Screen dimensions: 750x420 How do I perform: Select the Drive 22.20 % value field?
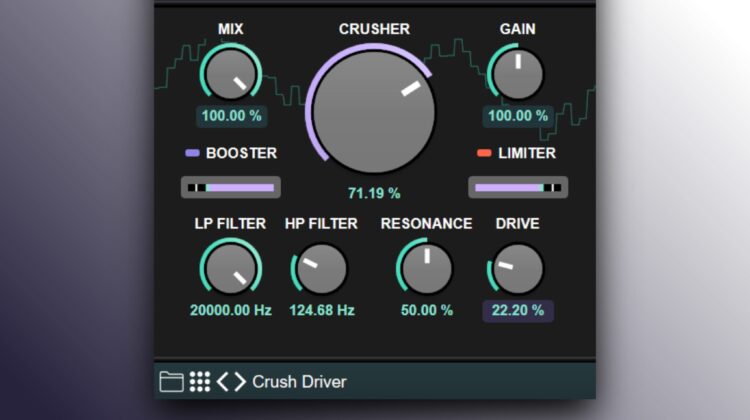pyautogui.click(x=517, y=310)
